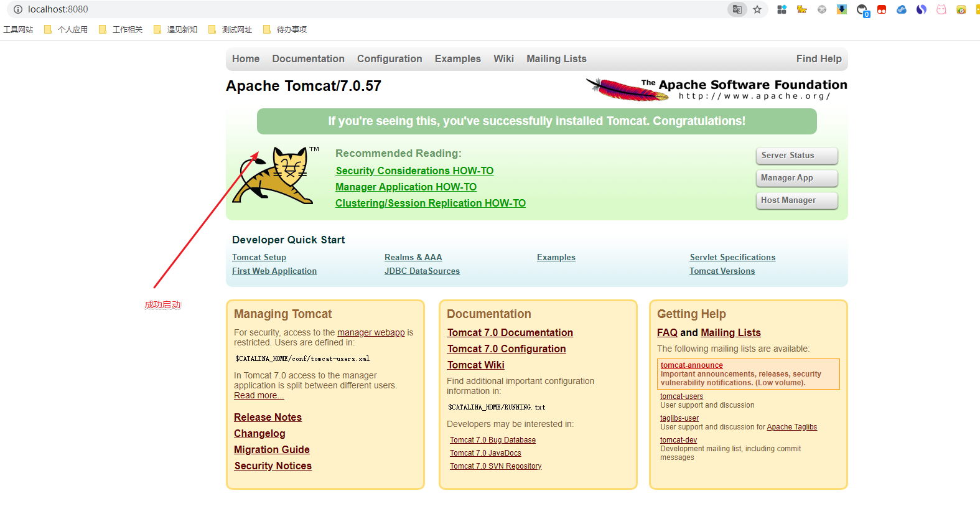Go to Home in the Tomcat nav bar

pos(246,59)
